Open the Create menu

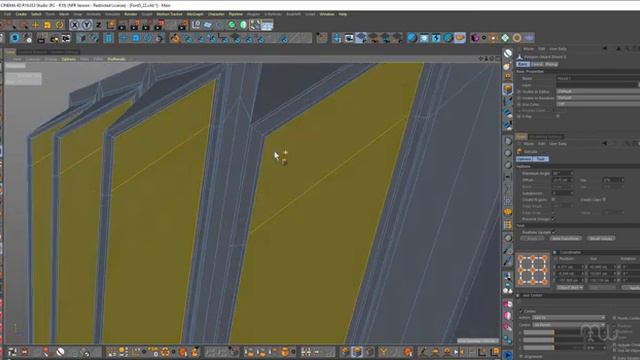[21, 14]
